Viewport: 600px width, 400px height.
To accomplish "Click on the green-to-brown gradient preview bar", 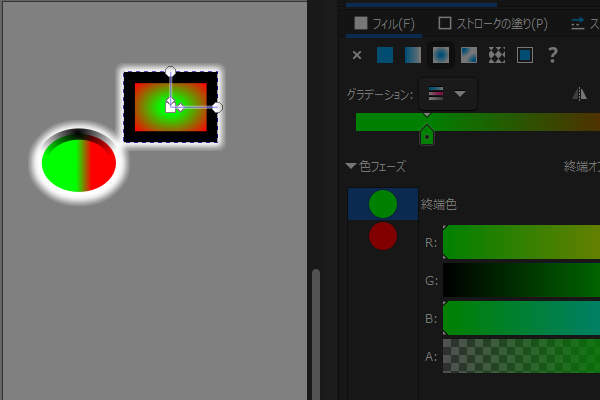I will pos(478,122).
